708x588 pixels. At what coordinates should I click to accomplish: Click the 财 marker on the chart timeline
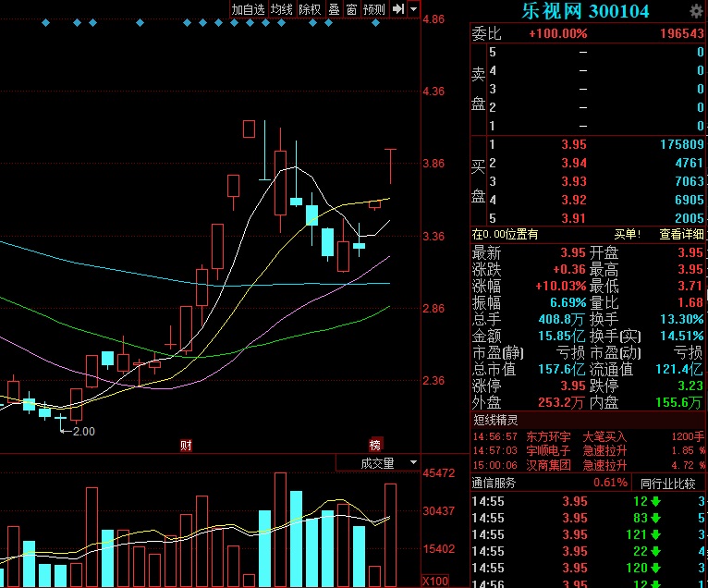pos(186,445)
